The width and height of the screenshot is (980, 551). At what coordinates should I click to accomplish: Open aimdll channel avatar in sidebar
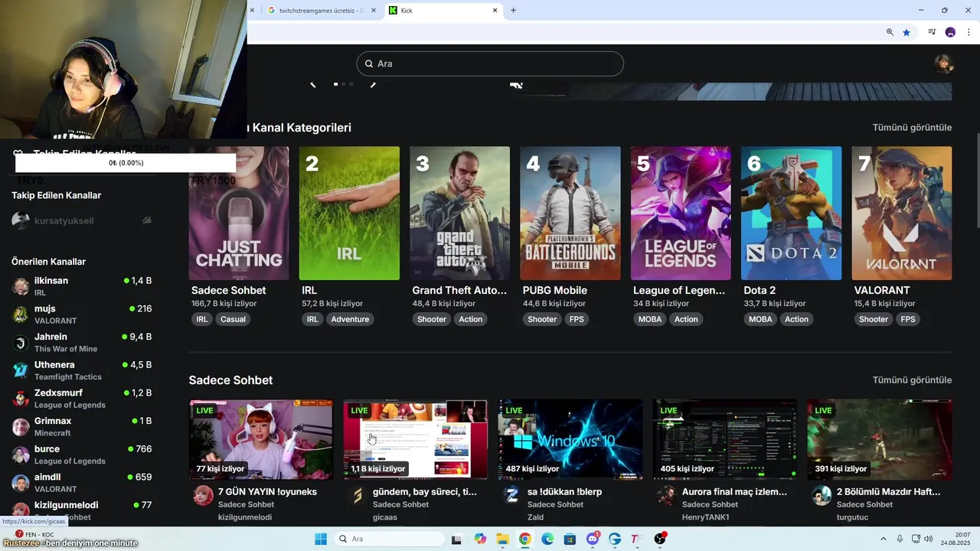coord(21,483)
